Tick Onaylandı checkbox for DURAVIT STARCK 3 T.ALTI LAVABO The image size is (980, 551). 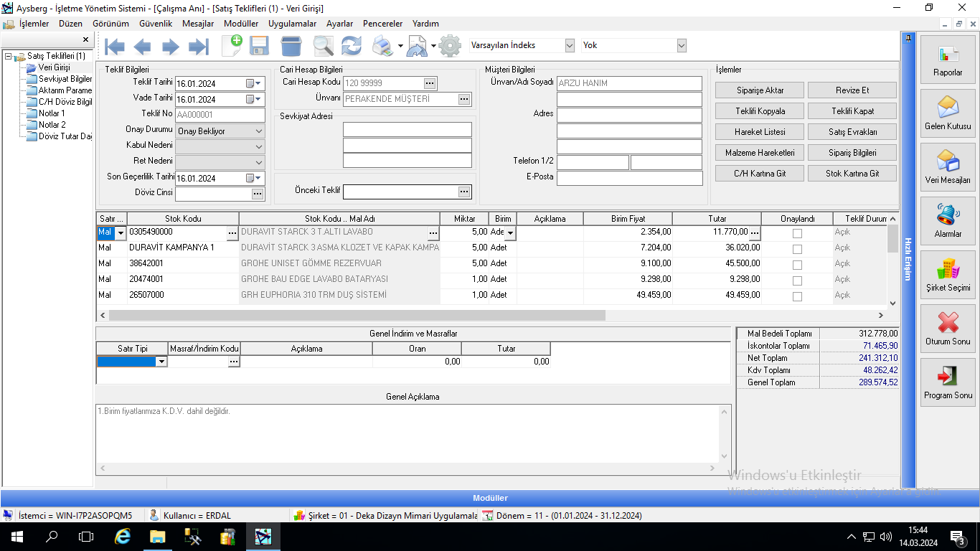(797, 233)
